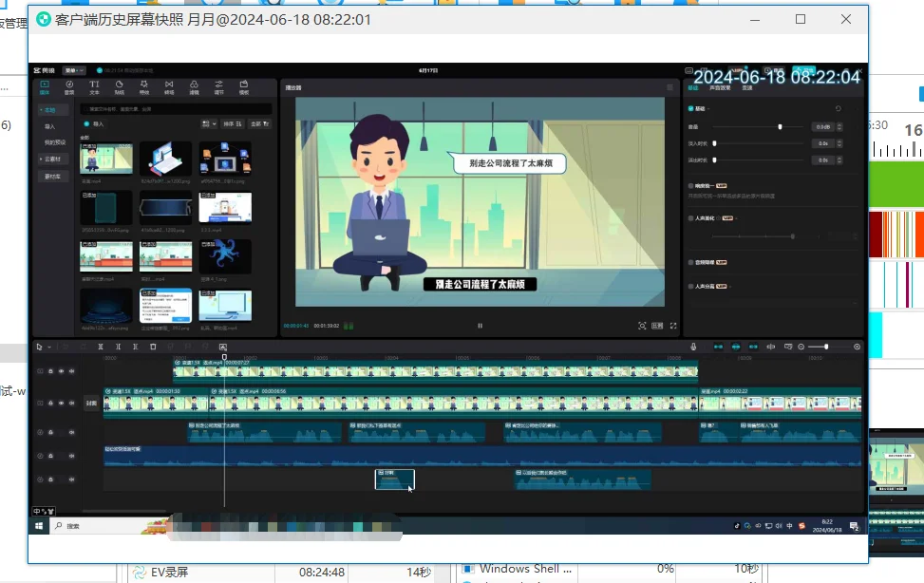Click the preview axis icon
Viewport: 924px width, 583px height.
[770, 347]
